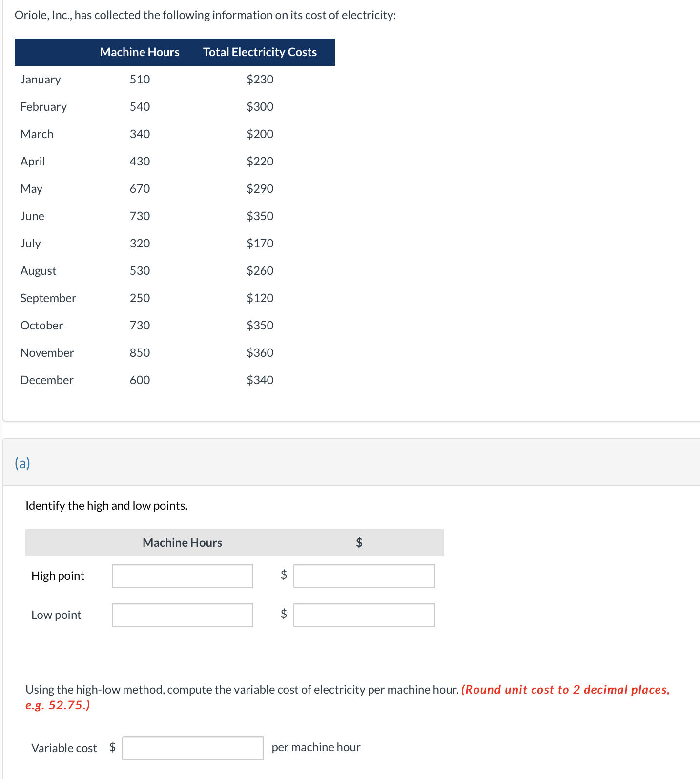Click the Low point dollar amount input field

[363, 615]
